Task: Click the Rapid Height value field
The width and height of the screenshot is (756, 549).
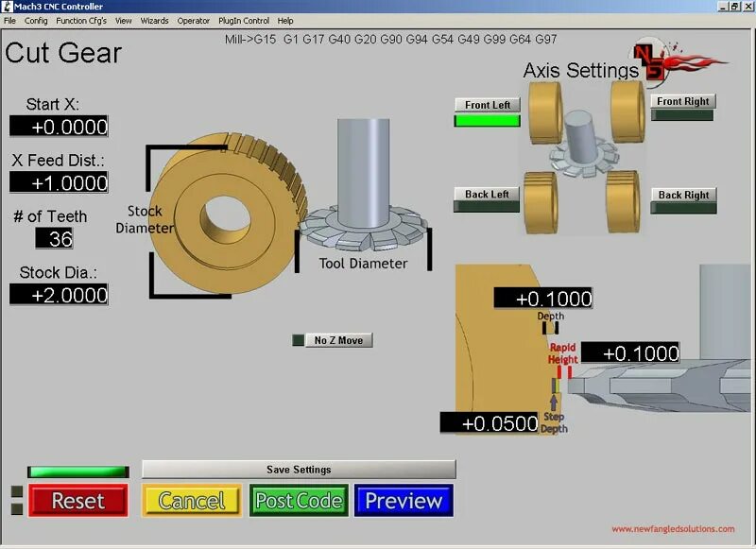Action: [x=630, y=352]
